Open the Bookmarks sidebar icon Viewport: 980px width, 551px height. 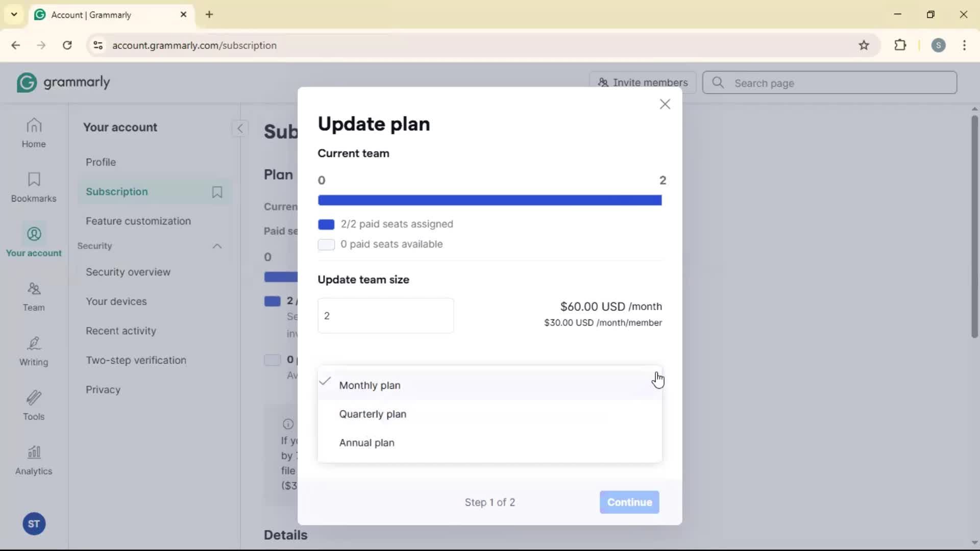click(34, 187)
